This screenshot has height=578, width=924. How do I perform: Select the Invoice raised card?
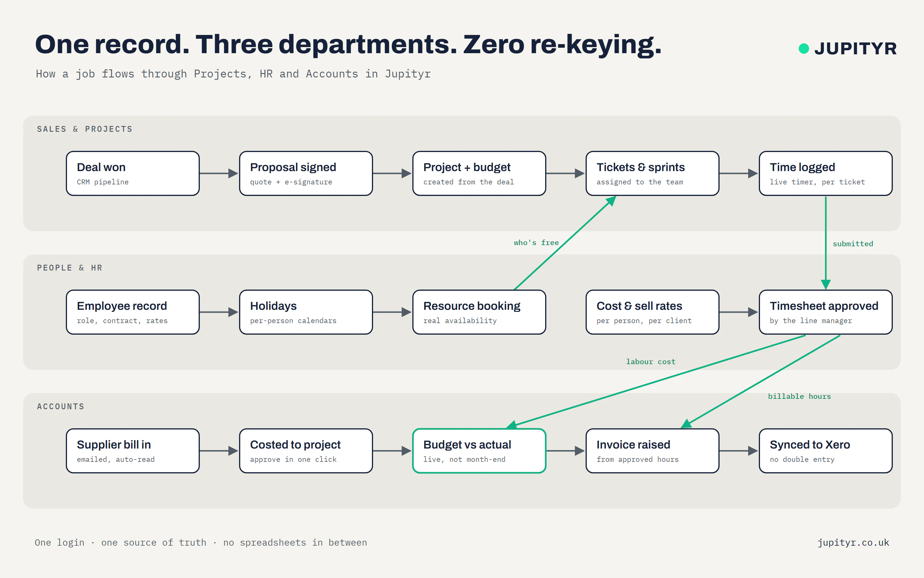(x=653, y=451)
